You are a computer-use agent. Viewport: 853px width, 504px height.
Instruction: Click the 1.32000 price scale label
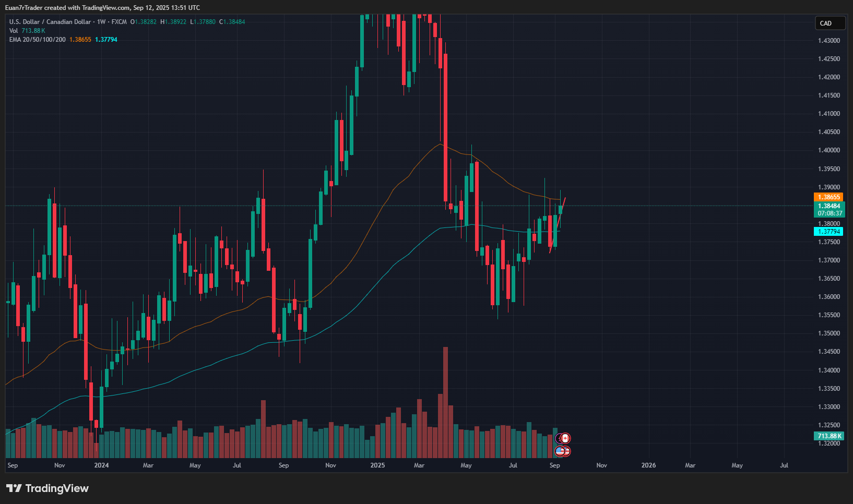pyautogui.click(x=829, y=443)
